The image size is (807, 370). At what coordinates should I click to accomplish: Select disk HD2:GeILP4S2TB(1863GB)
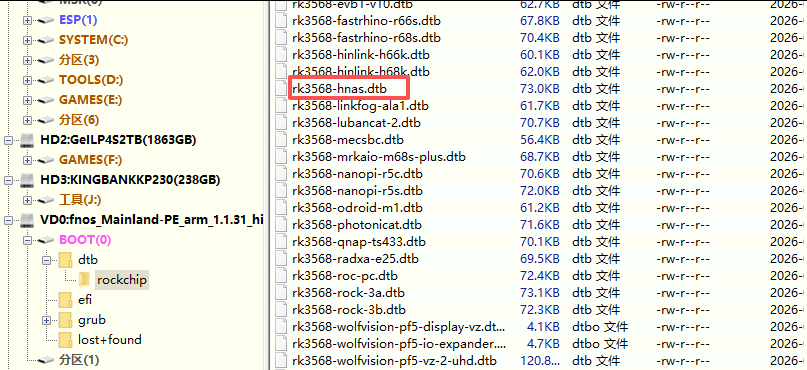tap(118, 140)
